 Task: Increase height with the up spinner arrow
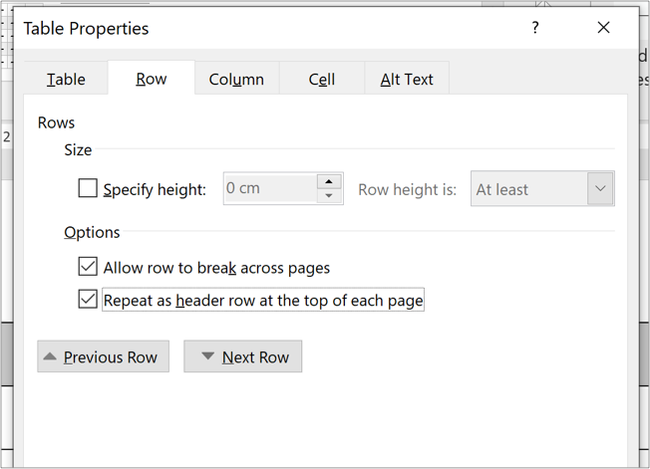click(329, 182)
